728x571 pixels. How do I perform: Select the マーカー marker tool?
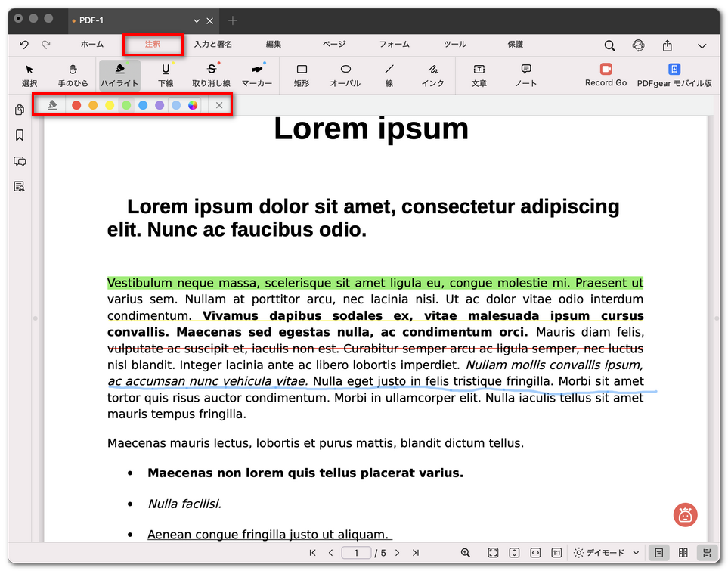pyautogui.click(x=256, y=76)
